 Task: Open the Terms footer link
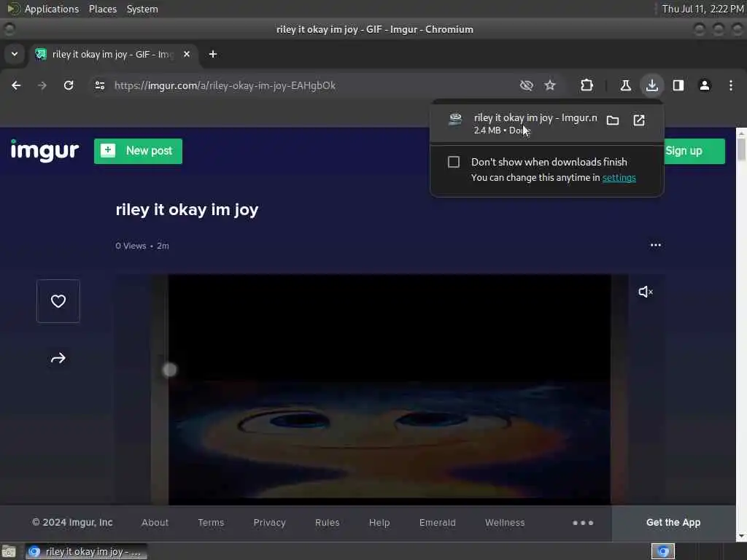click(x=211, y=522)
